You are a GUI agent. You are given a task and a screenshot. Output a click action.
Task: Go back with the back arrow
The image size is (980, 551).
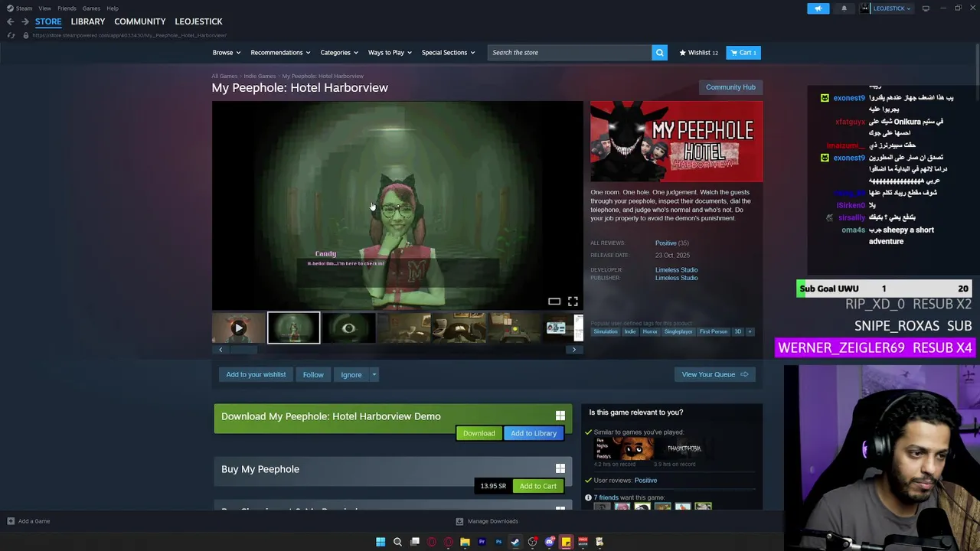11,21
